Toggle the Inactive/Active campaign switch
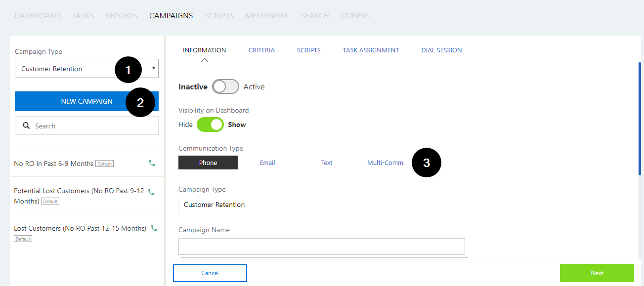644x286 pixels. pyautogui.click(x=225, y=86)
